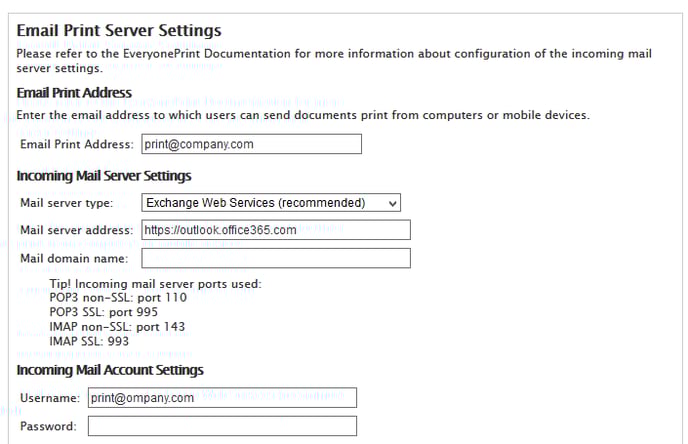688x444 pixels.
Task: Click the 'Mail server type:' label
Action: point(66,203)
